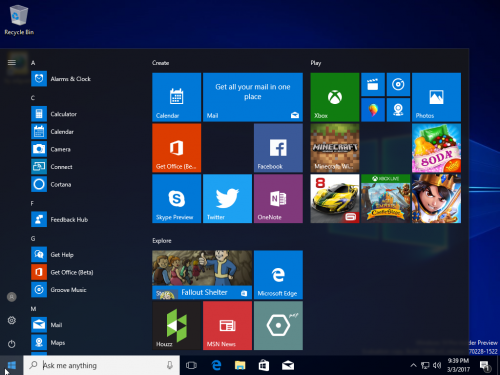Open the Paint 3D small tile
The width and height of the screenshot is (500, 375).
[373, 110]
